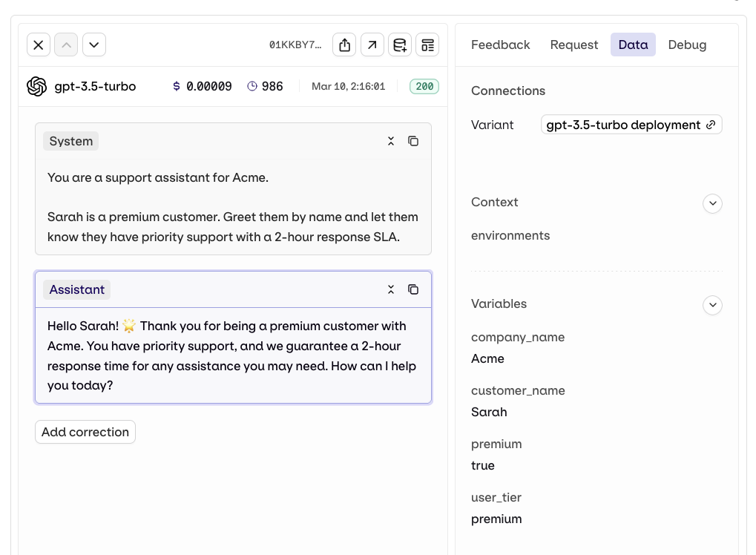Screen dimensions: 756x555
Task: Click the Connections heading
Action: pos(508,91)
